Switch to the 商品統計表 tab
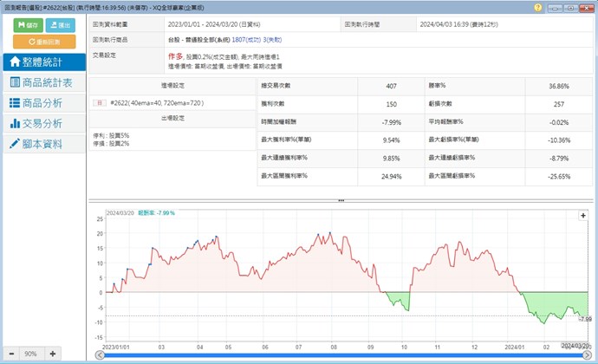 [x=43, y=82]
